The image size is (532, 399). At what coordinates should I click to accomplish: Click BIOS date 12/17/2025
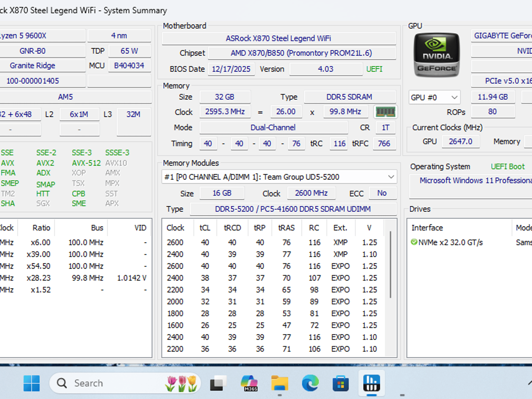tap(231, 69)
